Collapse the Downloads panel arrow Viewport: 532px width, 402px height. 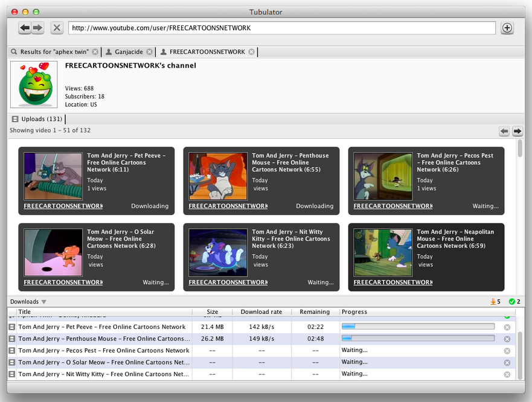(43, 302)
